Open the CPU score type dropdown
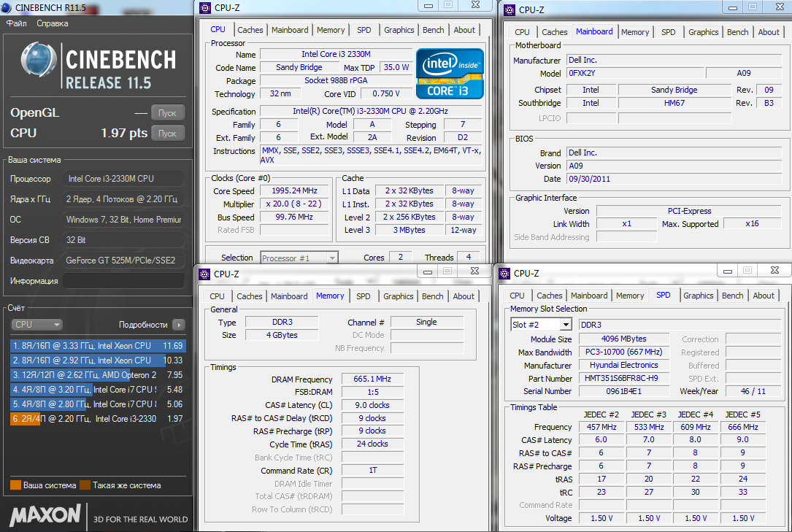Viewport: 792px width, 532px height. (37, 325)
